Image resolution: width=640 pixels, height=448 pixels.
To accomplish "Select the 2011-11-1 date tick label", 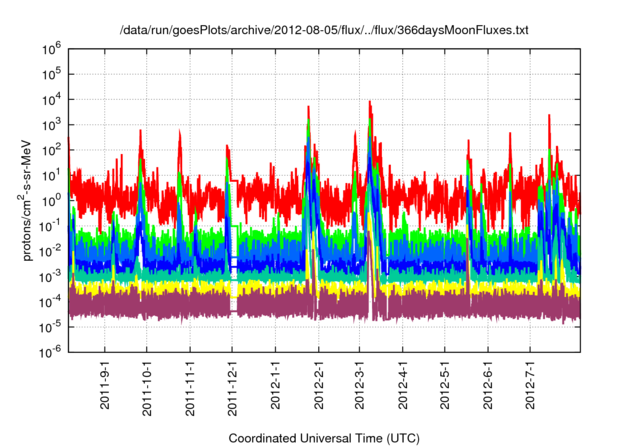I will pyautogui.click(x=190, y=388).
